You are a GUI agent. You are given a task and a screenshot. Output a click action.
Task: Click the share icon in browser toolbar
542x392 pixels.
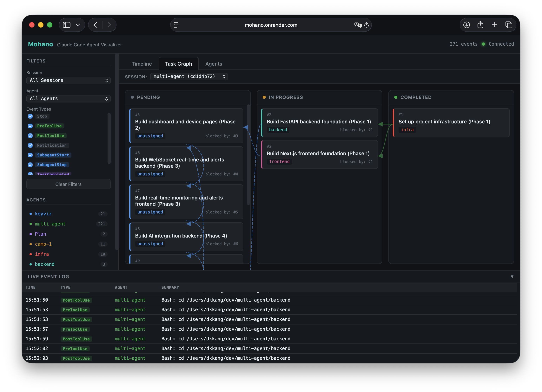coord(480,25)
